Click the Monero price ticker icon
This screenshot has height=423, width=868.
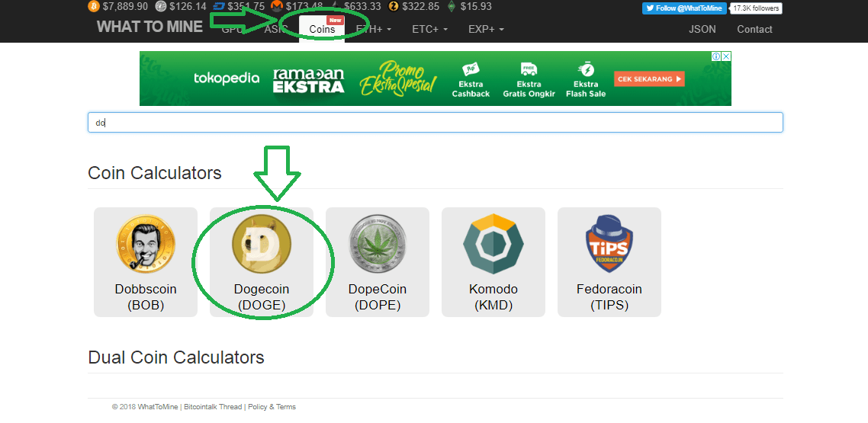(276, 7)
